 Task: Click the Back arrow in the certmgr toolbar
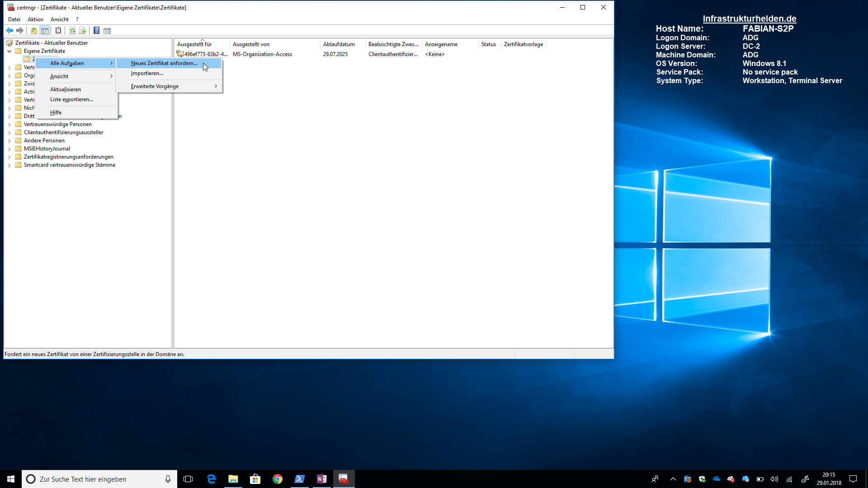[9, 31]
